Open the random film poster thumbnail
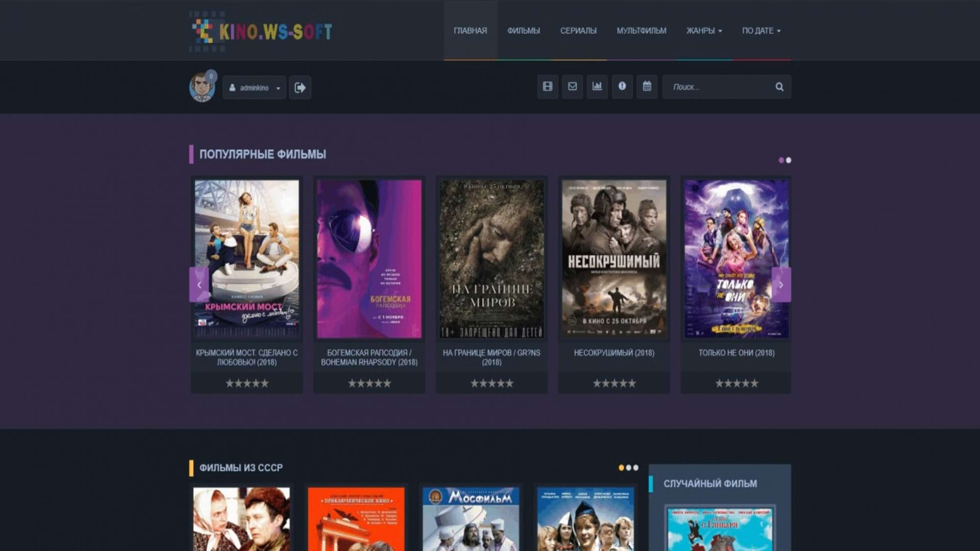The height and width of the screenshot is (551, 980). [x=720, y=529]
